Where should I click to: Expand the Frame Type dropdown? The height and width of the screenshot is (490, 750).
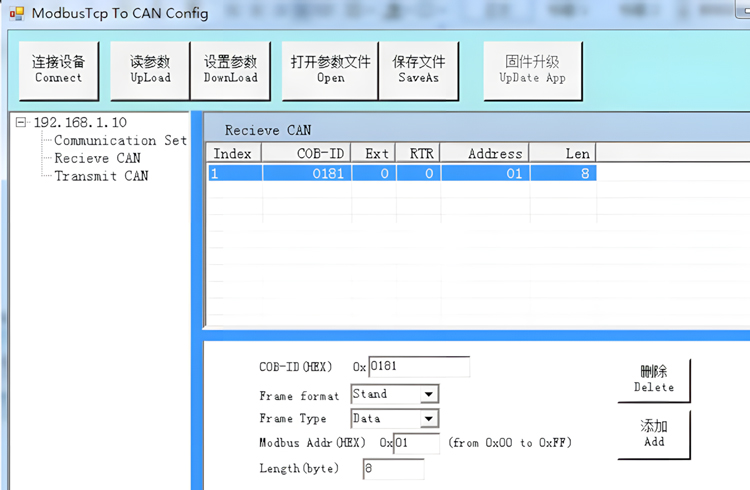click(x=429, y=419)
